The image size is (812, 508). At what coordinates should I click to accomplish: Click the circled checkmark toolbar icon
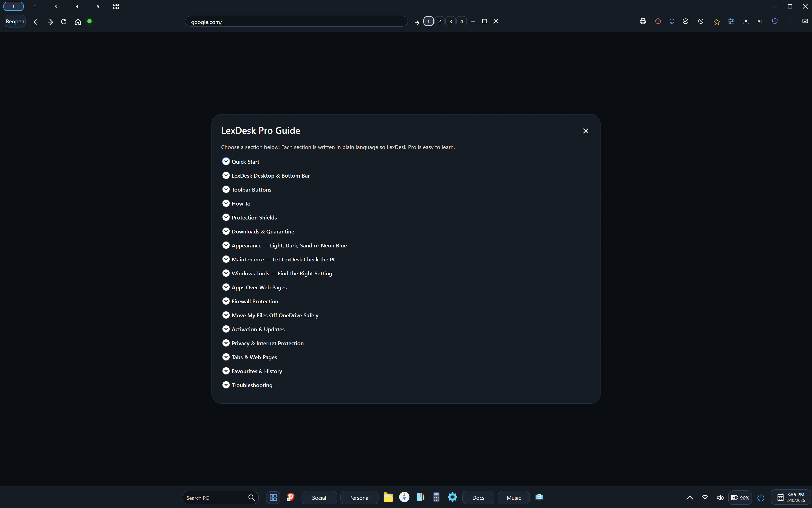coord(686,22)
